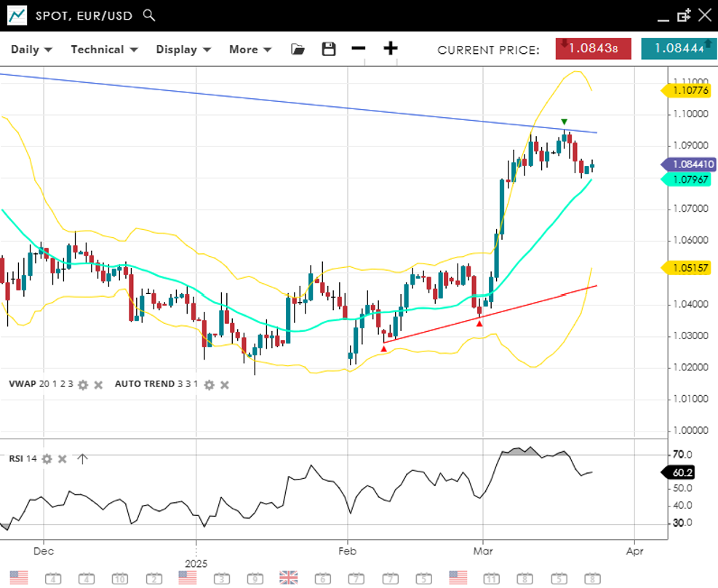Expand the Daily timeframe dropdown

(x=31, y=49)
